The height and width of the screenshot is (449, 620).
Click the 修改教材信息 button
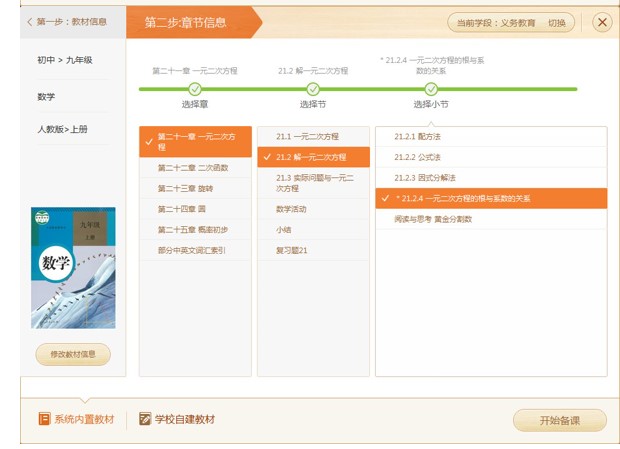(x=73, y=354)
